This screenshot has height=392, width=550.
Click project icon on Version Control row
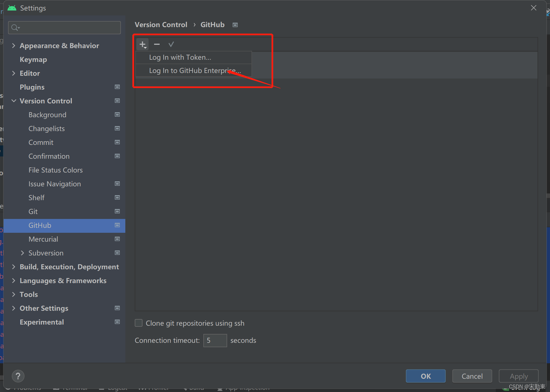117,101
